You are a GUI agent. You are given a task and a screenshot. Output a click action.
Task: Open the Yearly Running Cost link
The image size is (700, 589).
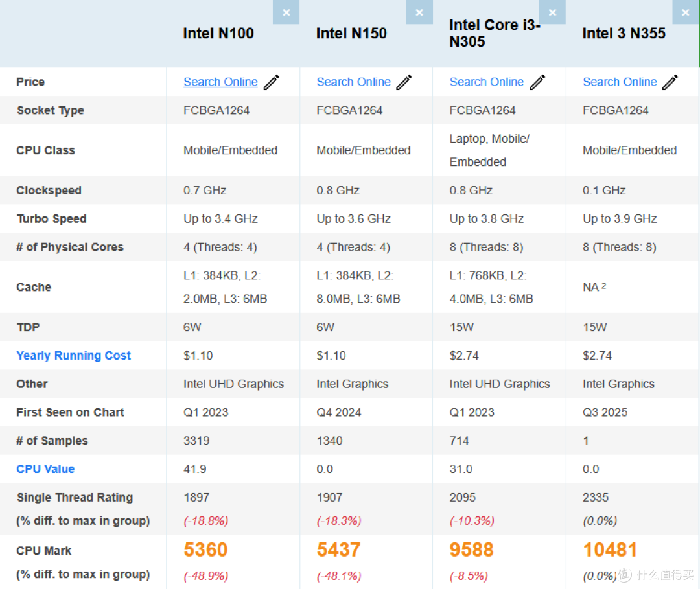74,356
